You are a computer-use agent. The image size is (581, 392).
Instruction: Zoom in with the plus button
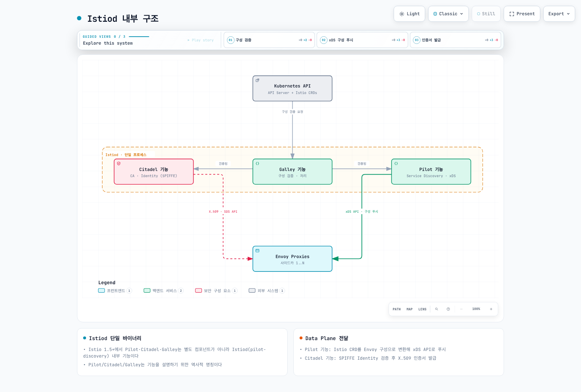[491, 309]
